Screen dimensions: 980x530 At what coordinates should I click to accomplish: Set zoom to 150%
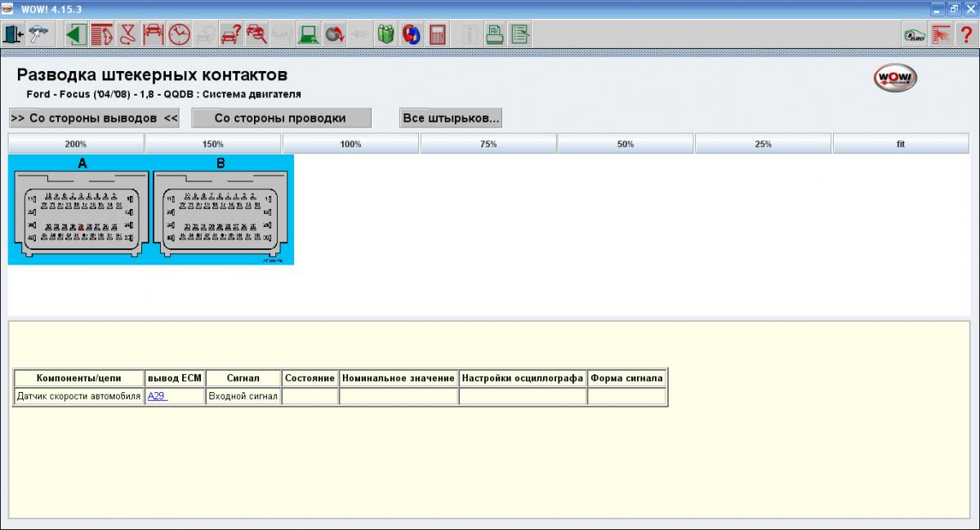click(x=213, y=144)
